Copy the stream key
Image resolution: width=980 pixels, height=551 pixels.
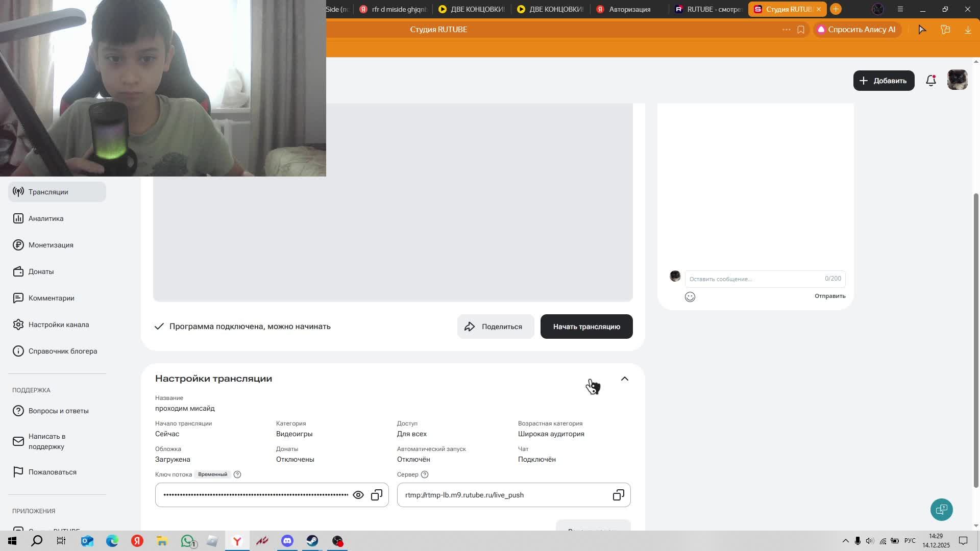coord(377,495)
